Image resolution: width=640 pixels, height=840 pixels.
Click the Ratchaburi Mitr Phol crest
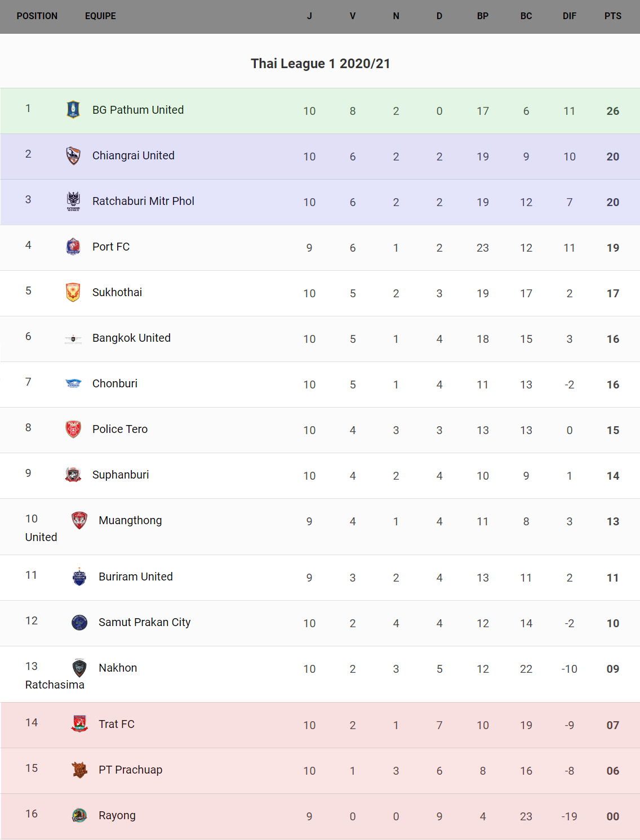[73, 201]
